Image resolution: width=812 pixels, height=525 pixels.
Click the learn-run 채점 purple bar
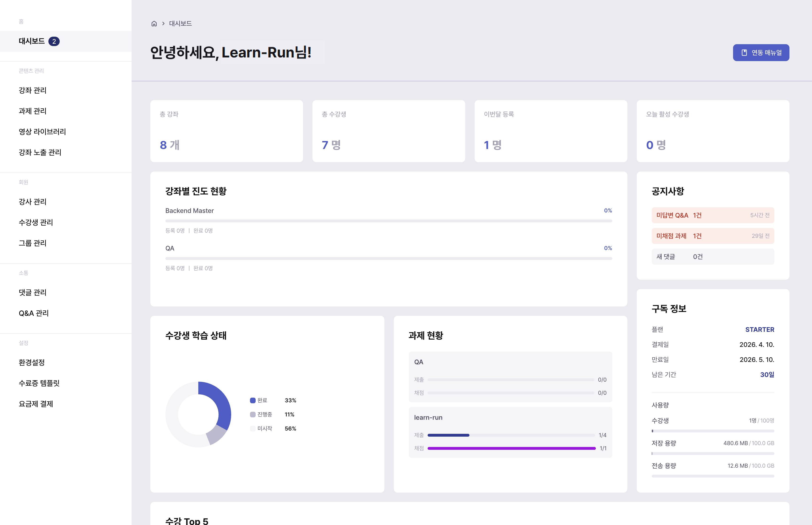pyautogui.click(x=511, y=448)
